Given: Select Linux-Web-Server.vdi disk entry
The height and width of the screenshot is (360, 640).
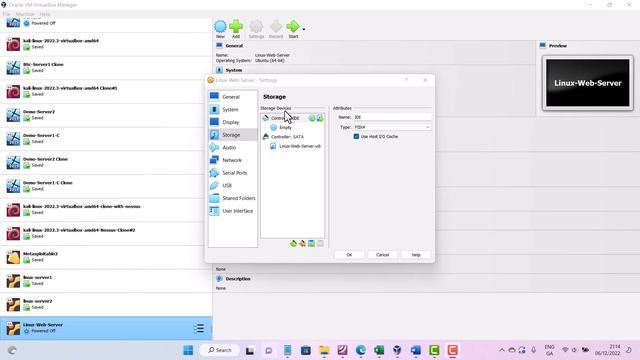Looking at the screenshot, I should pyautogui.click(x=300, y=146).
